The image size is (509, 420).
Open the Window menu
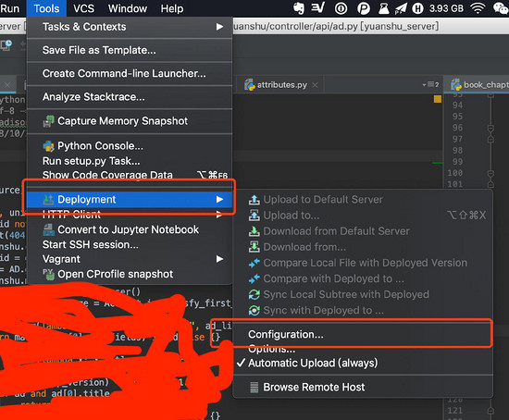[x=128, y=8]
